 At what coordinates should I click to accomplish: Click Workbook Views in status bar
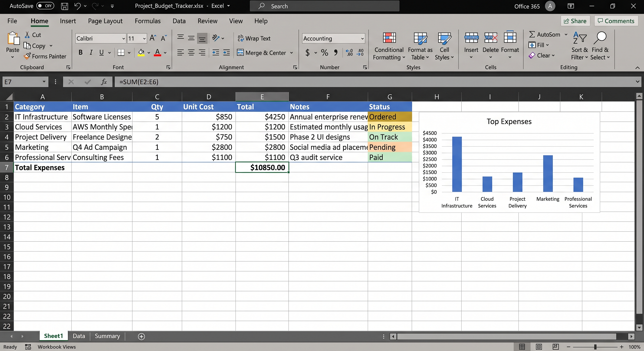(56, 347)
